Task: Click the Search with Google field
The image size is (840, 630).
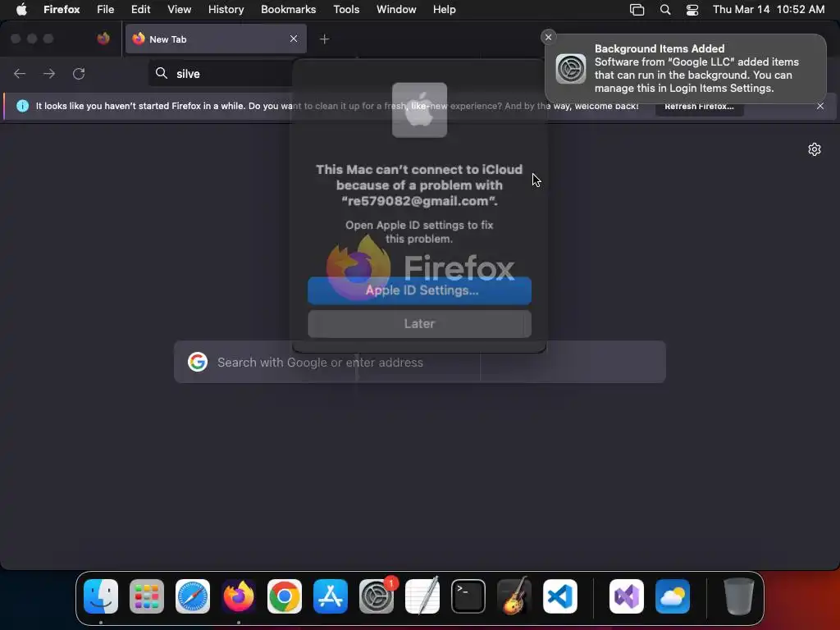Action: click(420, 362)
